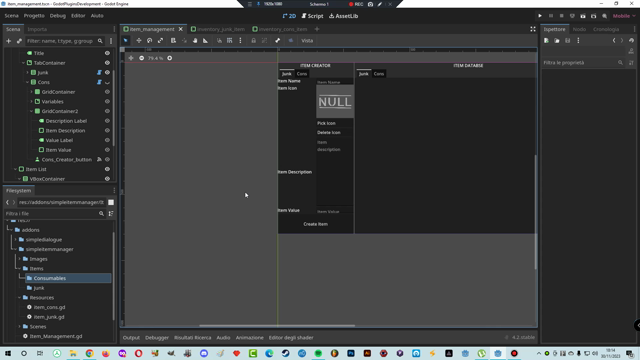
Task: Toggle Grid Snap in the canvas toolbar
Action: pos(230,40)
